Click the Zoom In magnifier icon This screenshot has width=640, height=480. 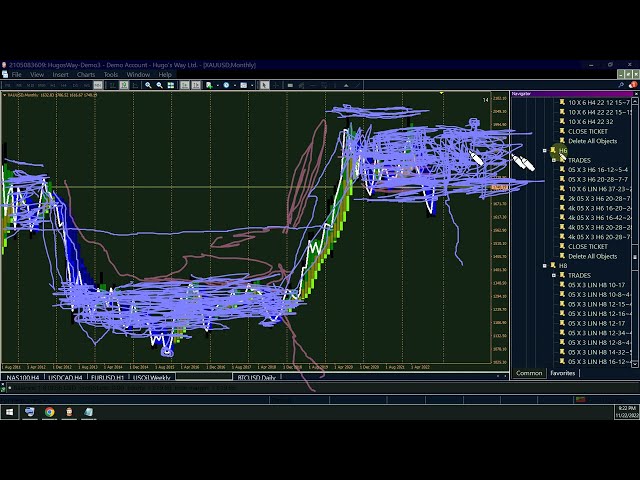click(x=148, y=85)
